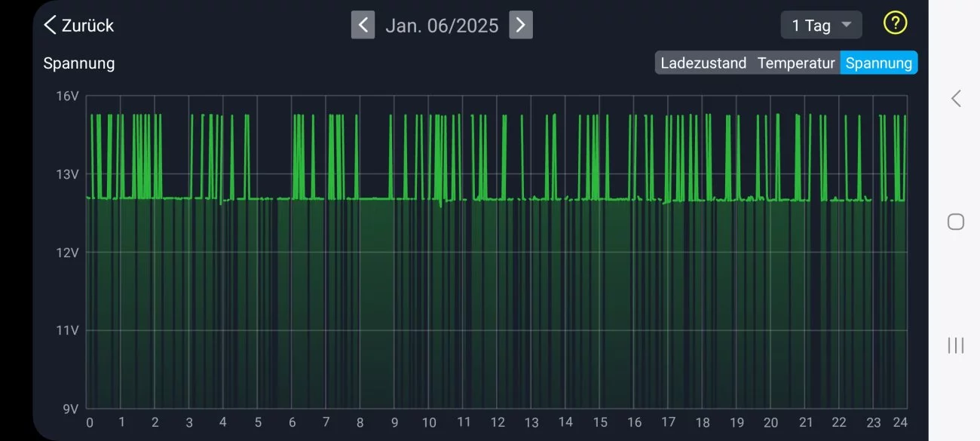Go to the previous day arrow
Viewport: 980px width, 441px height.
click(363, 25)
